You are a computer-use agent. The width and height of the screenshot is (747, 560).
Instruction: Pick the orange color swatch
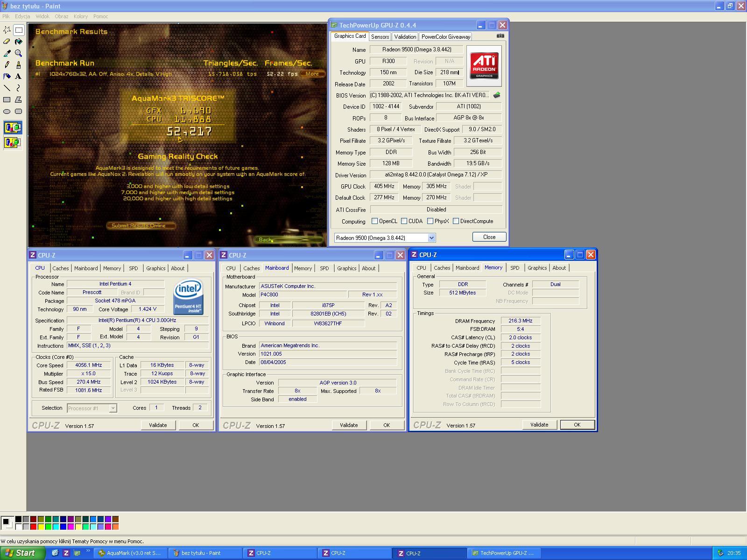[115, 526]
